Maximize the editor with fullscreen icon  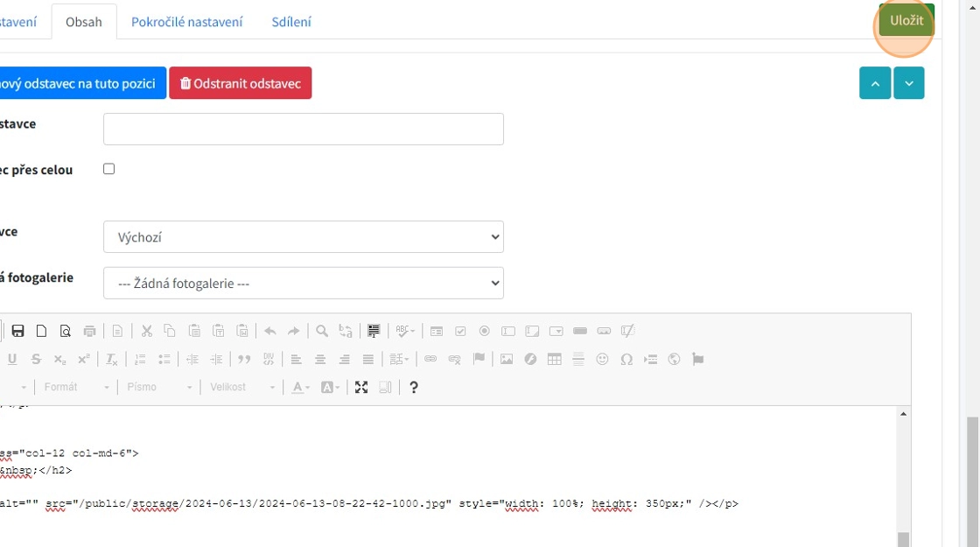tap(361, 387)
